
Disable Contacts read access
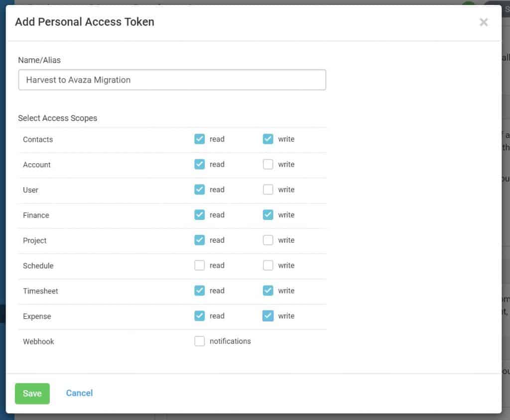click(199, 139)
